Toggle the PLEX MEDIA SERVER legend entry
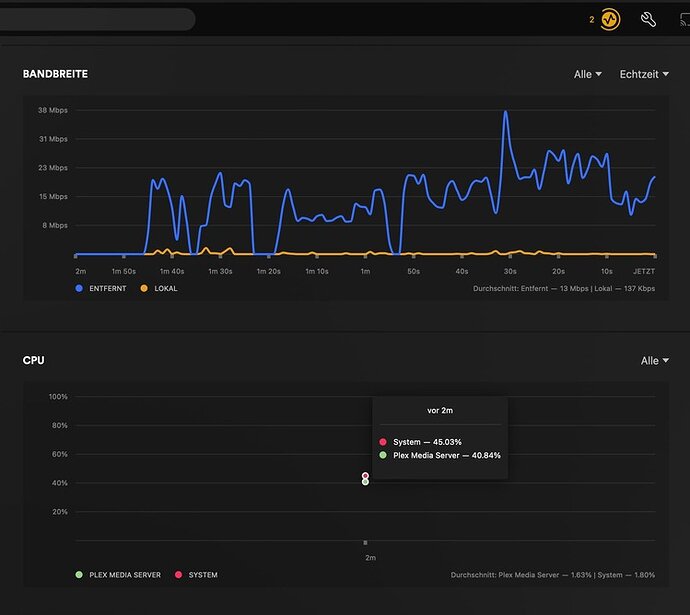This screenshot has width=690, height=615. [118, 575]
